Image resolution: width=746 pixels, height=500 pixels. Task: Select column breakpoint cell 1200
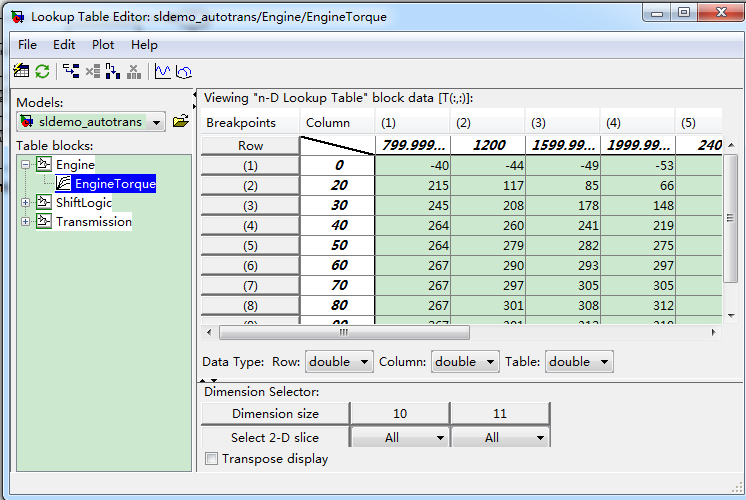pos(488,145)
